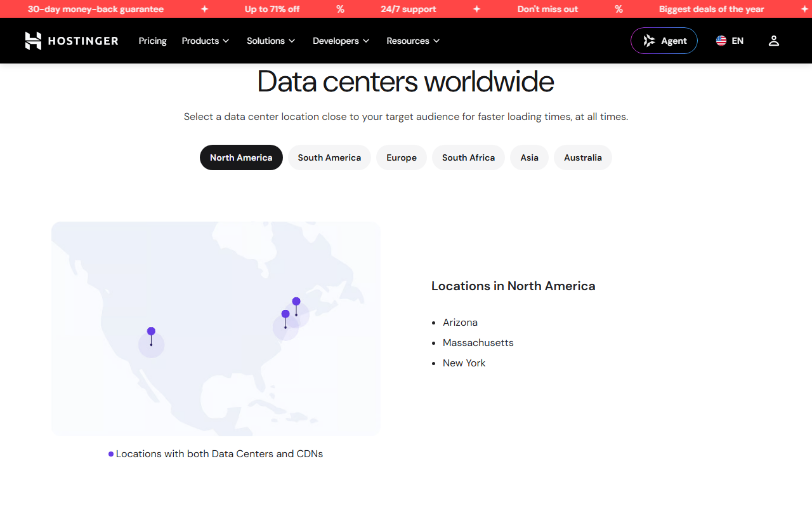Image resolution: width=812 pixels, height=508 pixels.
Task: Click the Agent sparkle icon
Action: click(649, 41)
